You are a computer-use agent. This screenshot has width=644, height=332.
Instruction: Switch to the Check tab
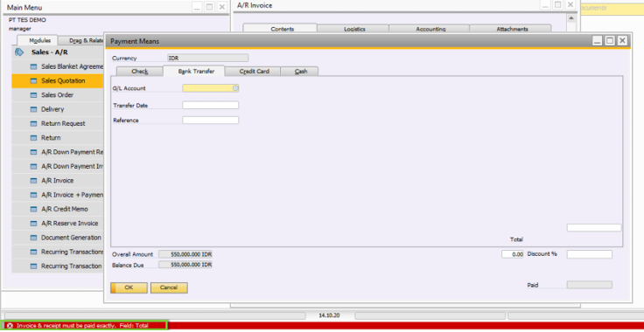140,72
